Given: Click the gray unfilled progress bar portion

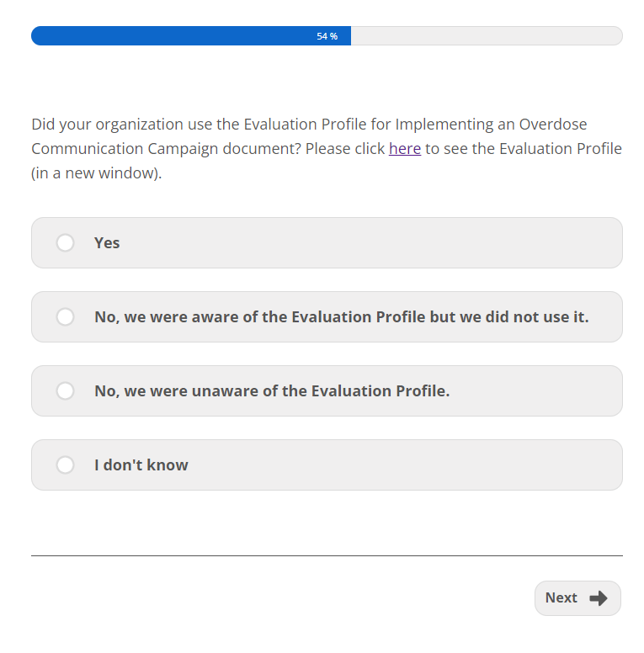Looking at the screenshot, I should click(x=488, y=36).
